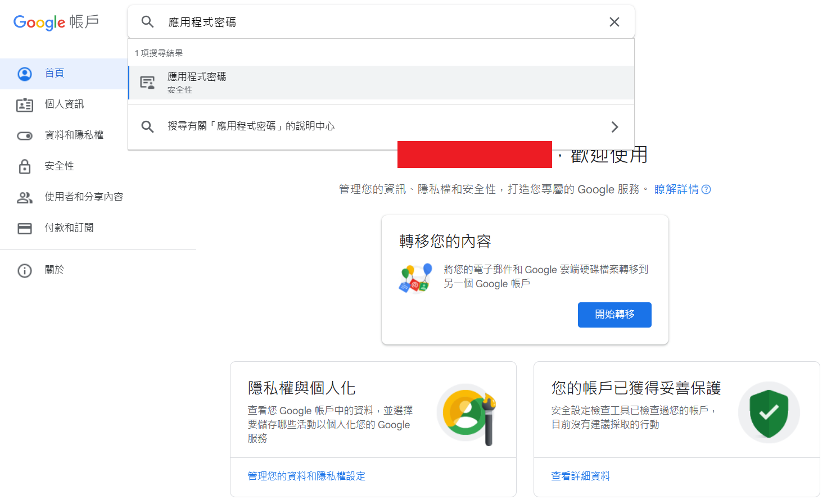Select the 首頁 home icon in sidebar
Image resolution: width=827 pixels, height=504 pixels.
click(x=24, y=73)
